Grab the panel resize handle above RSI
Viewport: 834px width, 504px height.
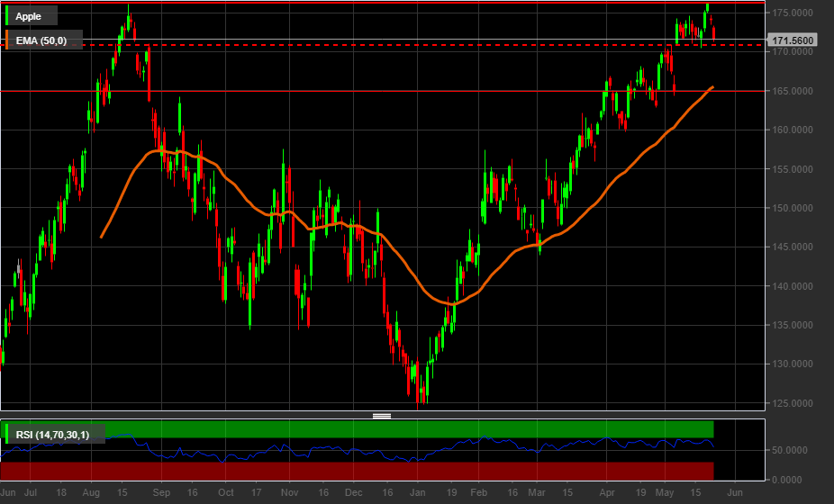[x=382, y=416]
